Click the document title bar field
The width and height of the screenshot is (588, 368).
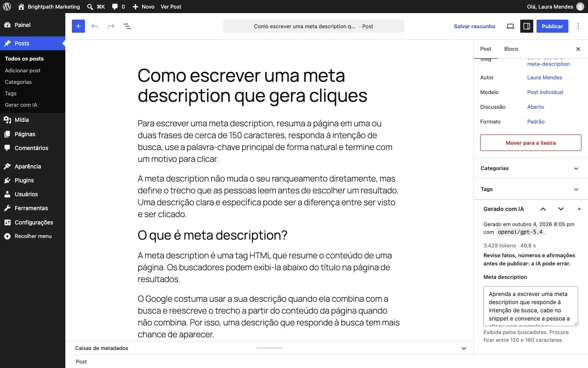(314, 26)
